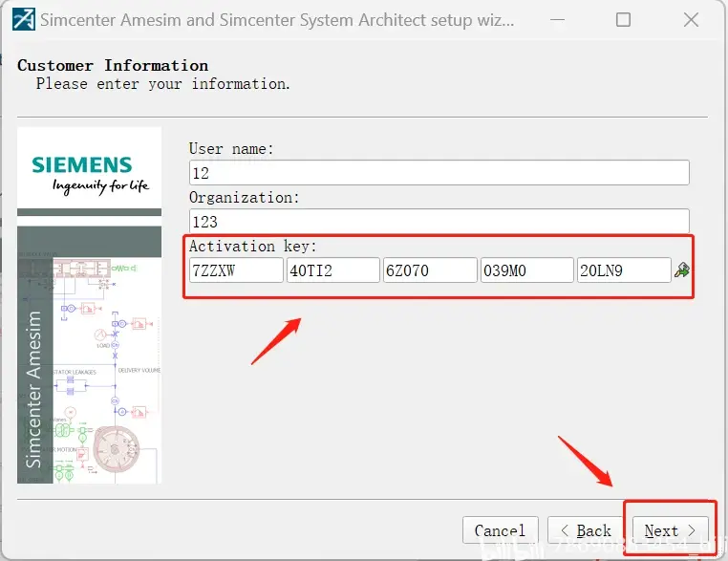
Task: Go back with the Back button
Action: coord(586,529)
